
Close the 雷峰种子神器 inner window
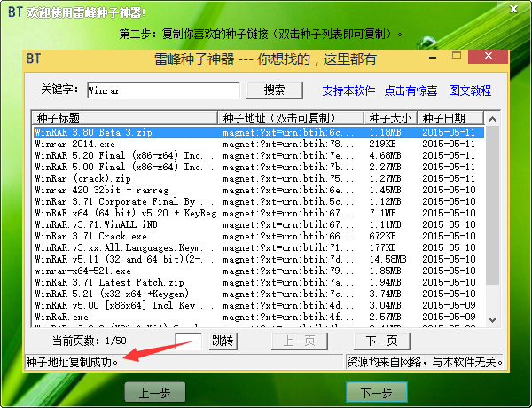click(x=488, y=57)
